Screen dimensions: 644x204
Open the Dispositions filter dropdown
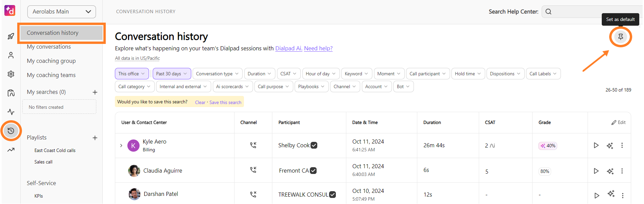[505, 74]
